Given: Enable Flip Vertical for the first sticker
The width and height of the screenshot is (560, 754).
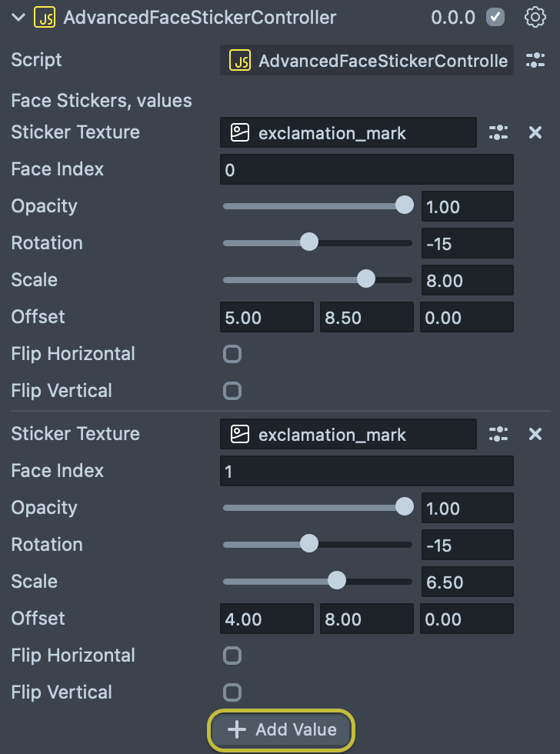Looking at the screenshot, I should [x=232, y=391].
